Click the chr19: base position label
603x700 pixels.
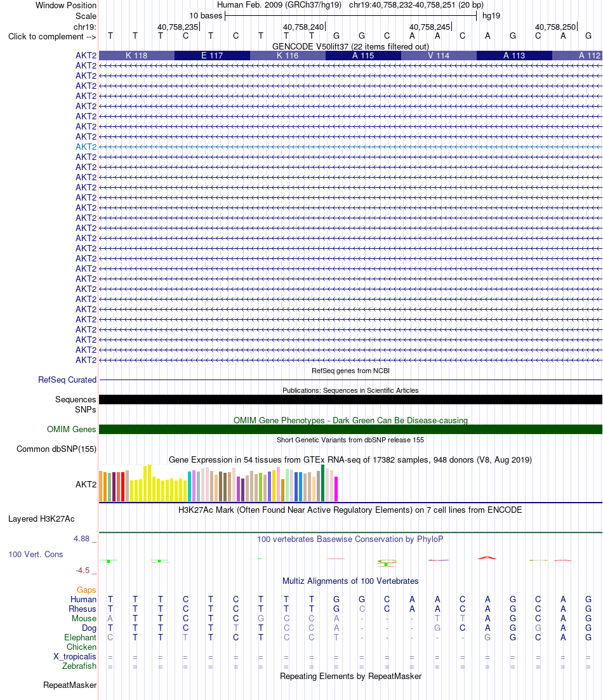coord(85,27)
